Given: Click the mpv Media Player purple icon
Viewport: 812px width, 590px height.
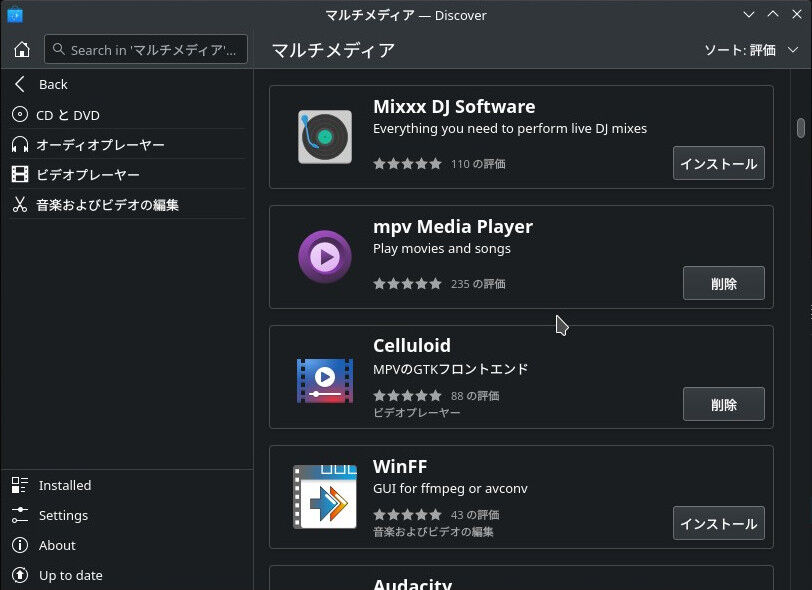Looking at the screenshot, I should (x=324, y=257).
